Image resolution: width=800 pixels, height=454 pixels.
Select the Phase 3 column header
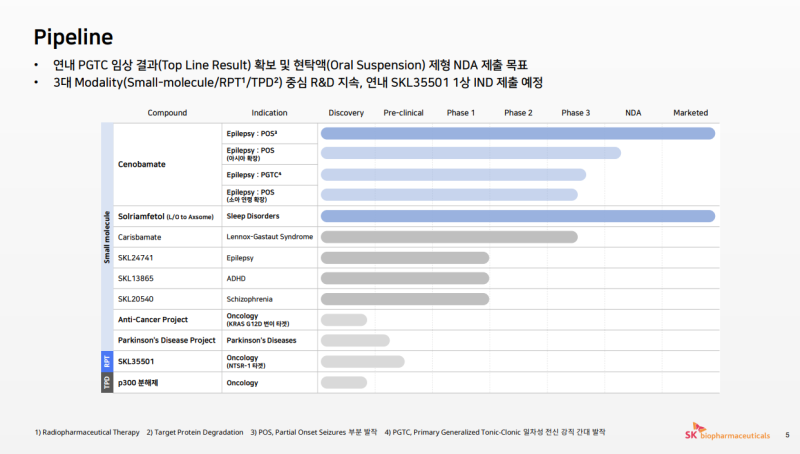575,113
